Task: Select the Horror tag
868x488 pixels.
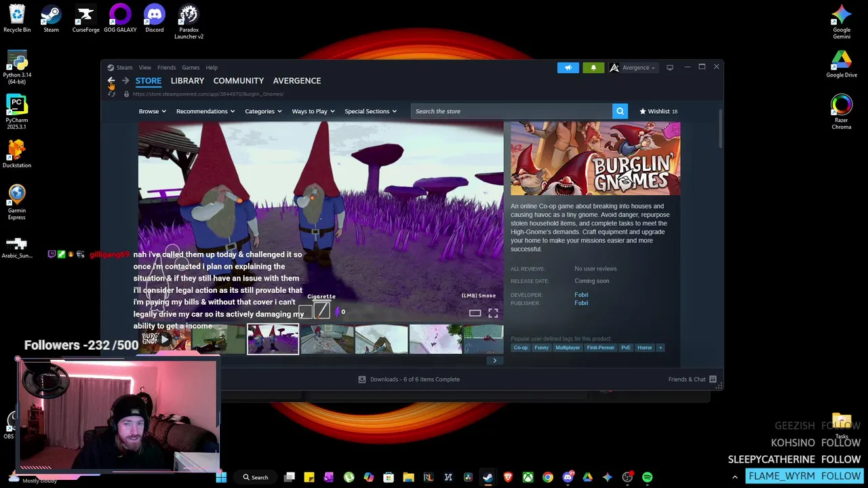Action: pos(645,348)
